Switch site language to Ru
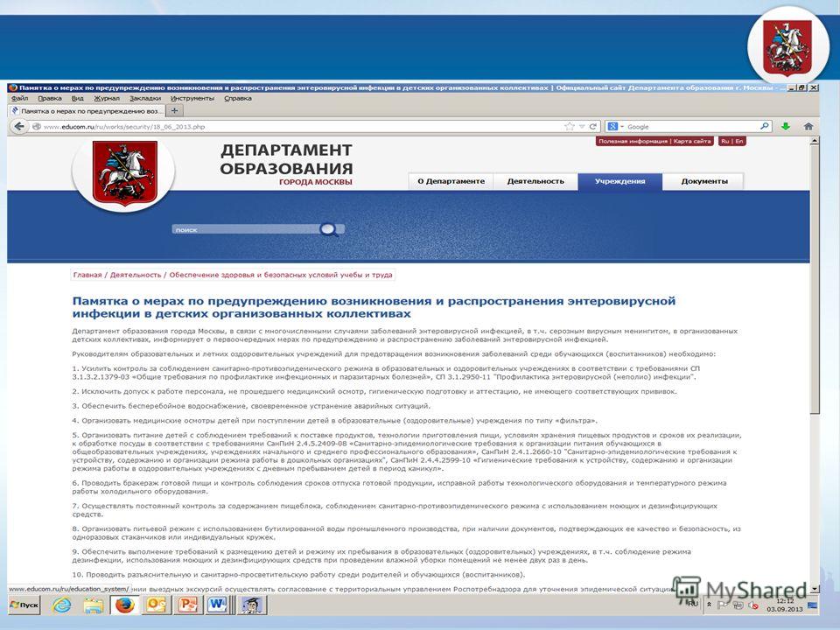Image resolution: width=840 pixels, height=630 pixels. pyautogui.click(x=724, y=142)
